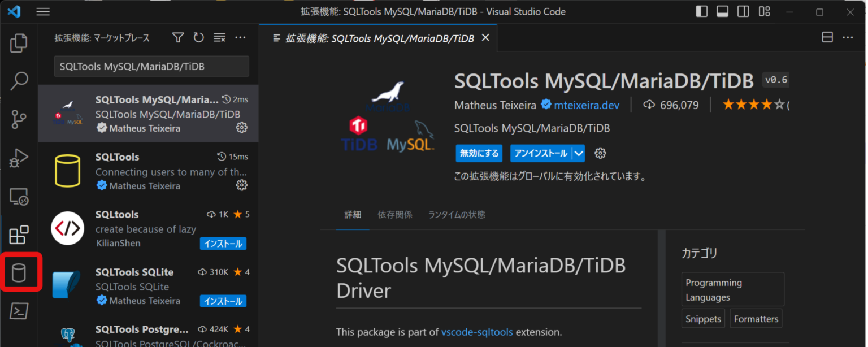Open the アンインストール dropdown arrow

(x=580, y=153)
